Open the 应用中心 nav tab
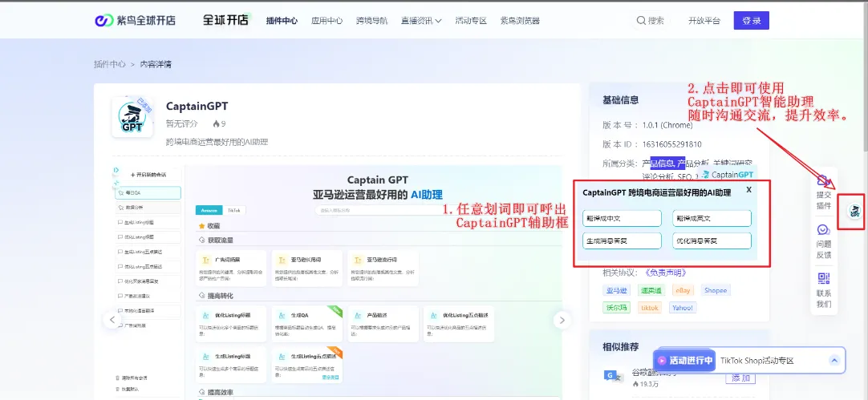 point(327,21)
